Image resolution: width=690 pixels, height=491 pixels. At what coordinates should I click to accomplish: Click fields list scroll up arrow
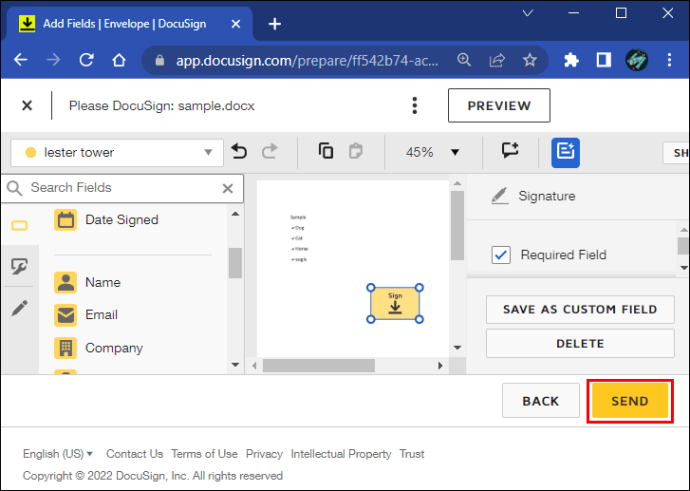pyautogui.click(x=235, y=214)
